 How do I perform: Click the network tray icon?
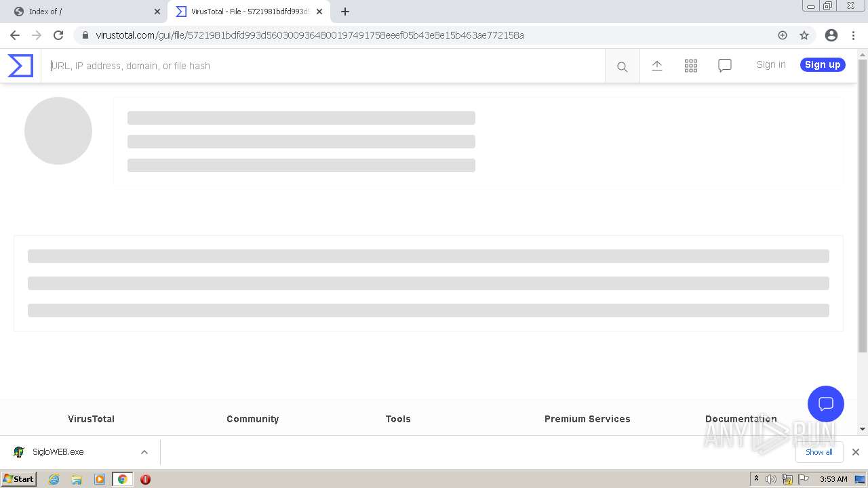(x=787, y=479)
